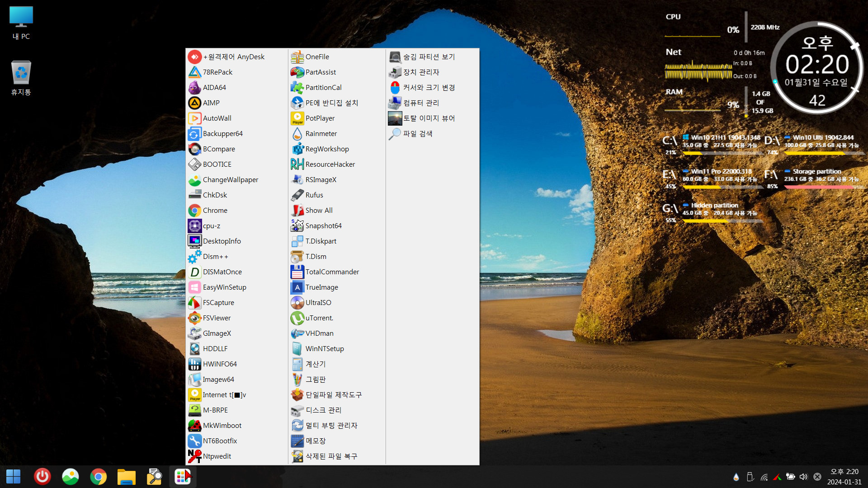This screenshot has height=488, width=868.
Task: Click the Net traffic graph widget
Action: pyautogui.click(x=698, y=72)
